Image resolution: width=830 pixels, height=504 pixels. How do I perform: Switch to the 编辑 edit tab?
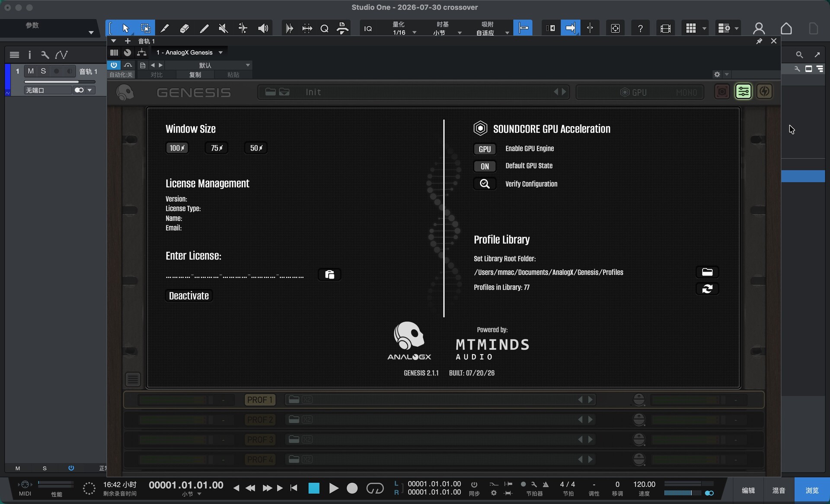pyautogui.click(x=748, y=490)
